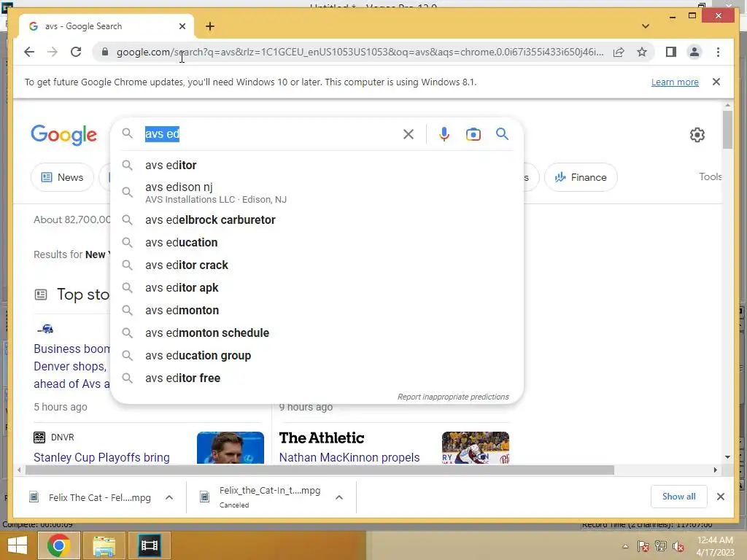Switch to Chrome on the taskbar
Screen dimensions: 747x560
(59, 545)
